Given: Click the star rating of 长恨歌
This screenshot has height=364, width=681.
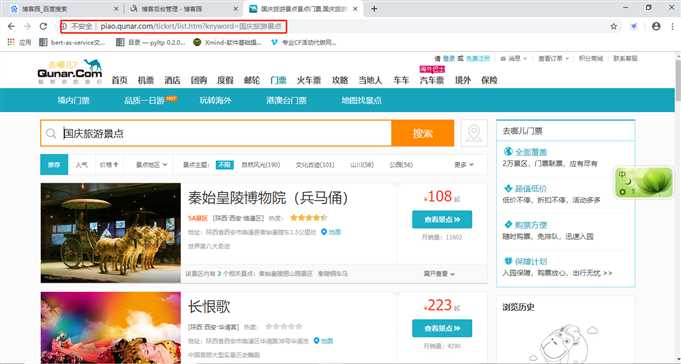Looking at the screenshot, I should pyautogui.click(x=284, y=326).
